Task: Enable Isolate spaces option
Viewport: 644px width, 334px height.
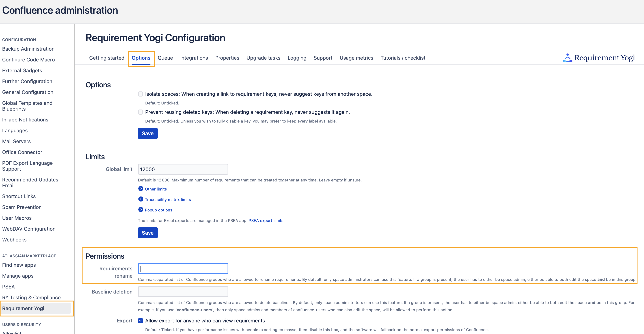Action: point(140,94)
